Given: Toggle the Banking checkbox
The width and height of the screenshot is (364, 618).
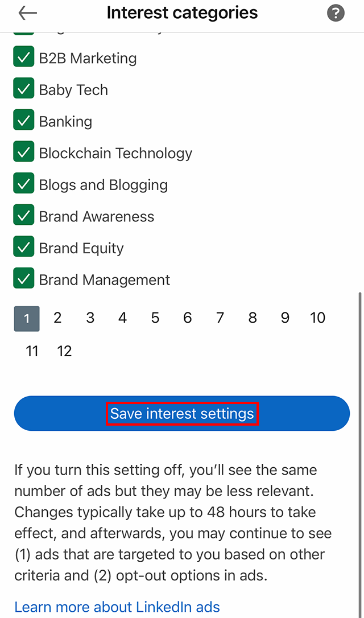Looking at the screenshot, I should pyautogui.click(x=23, y=121).
